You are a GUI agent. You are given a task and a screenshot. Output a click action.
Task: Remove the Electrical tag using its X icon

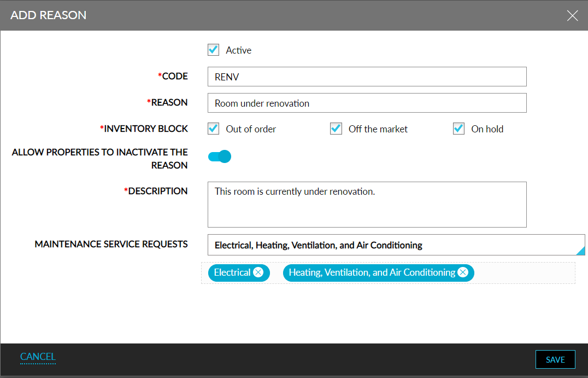tap(258, 272)
